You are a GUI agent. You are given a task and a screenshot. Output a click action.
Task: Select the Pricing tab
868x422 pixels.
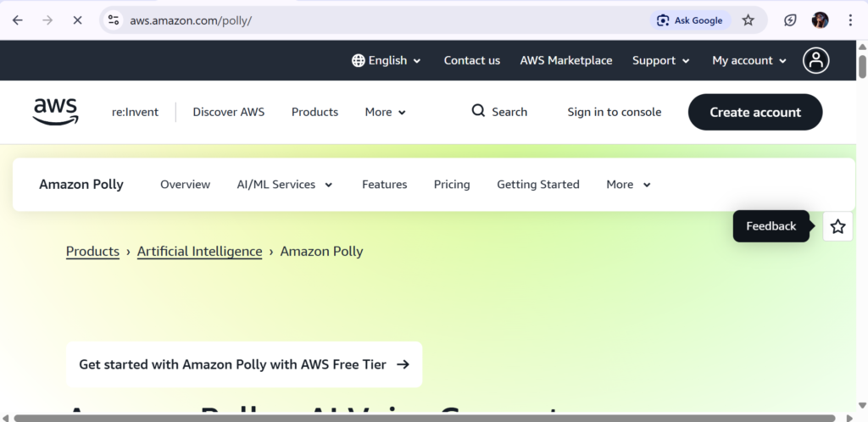point(452,184)
